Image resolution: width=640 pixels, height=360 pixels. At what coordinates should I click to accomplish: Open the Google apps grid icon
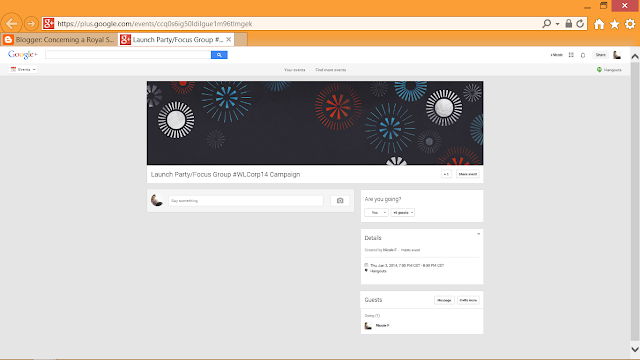point(571,55)
